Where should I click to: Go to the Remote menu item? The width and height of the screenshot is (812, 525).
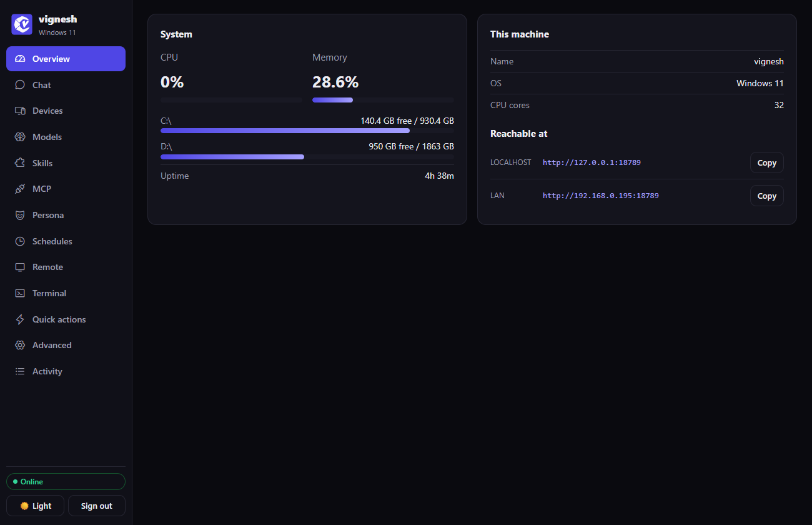(66, 267)
